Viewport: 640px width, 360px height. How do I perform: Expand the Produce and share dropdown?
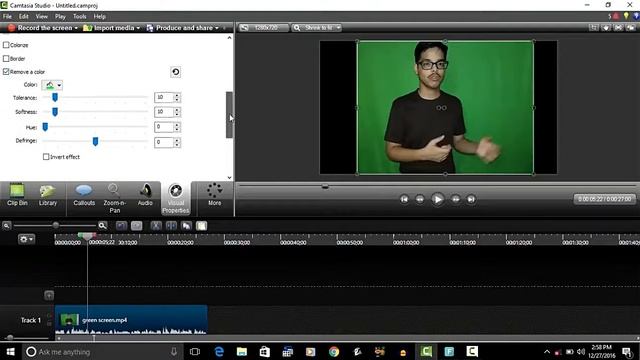coord(217,28)
